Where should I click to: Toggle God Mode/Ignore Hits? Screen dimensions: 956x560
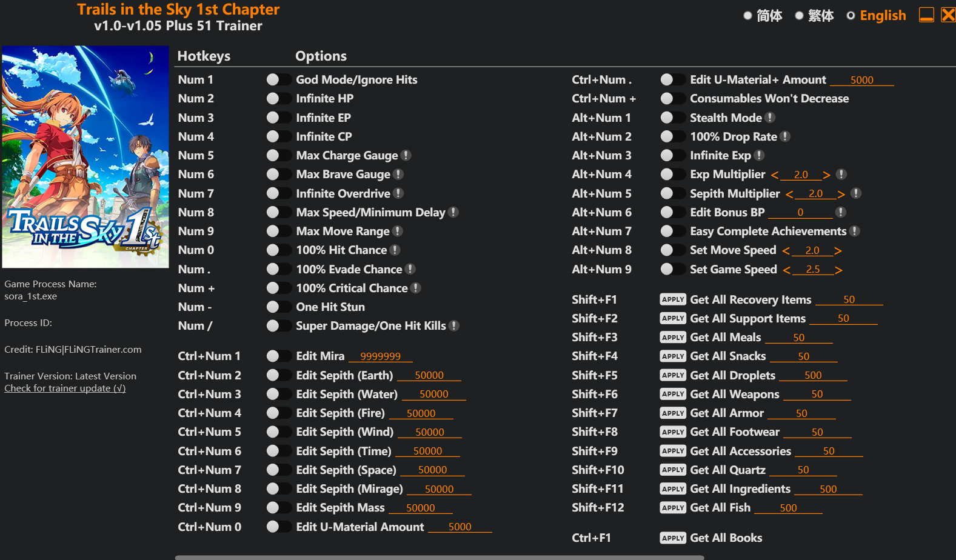click(x=279, y=79)
